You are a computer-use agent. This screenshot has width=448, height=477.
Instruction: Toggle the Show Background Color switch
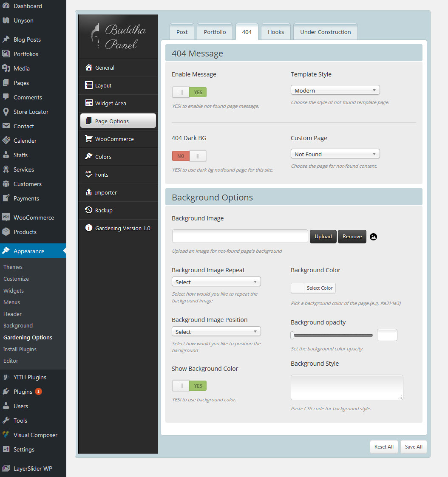pyautogui.click(x=189, y=386)
